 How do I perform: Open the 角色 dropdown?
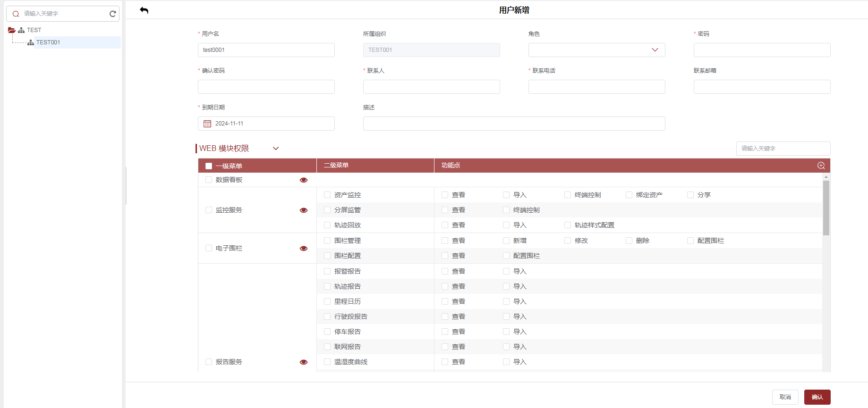tap(596, 50)
